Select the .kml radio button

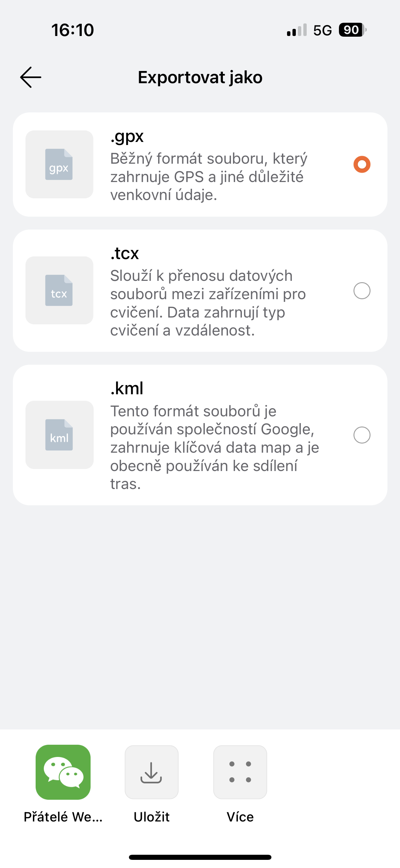(x=362, y=435)
